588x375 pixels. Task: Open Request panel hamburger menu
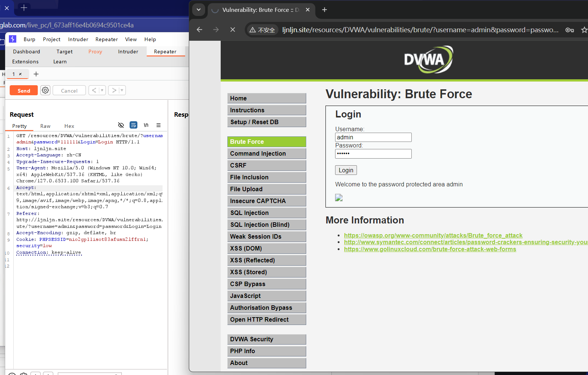pos(158,125)
